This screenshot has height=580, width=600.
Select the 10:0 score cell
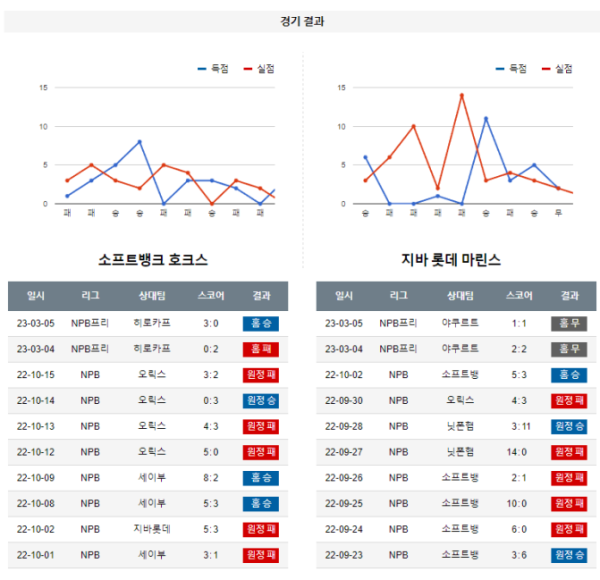[517, 503]
